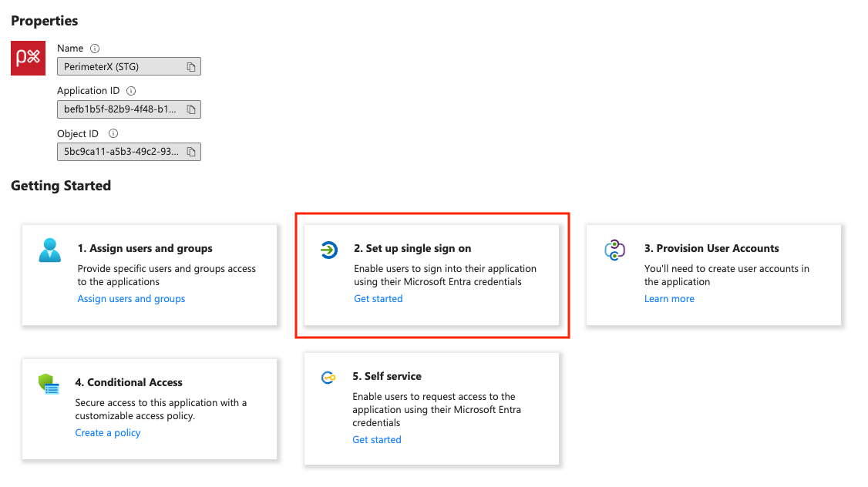
Task: Click Get started under Self service
Action: pyautogui.click(x=377, y=440)
